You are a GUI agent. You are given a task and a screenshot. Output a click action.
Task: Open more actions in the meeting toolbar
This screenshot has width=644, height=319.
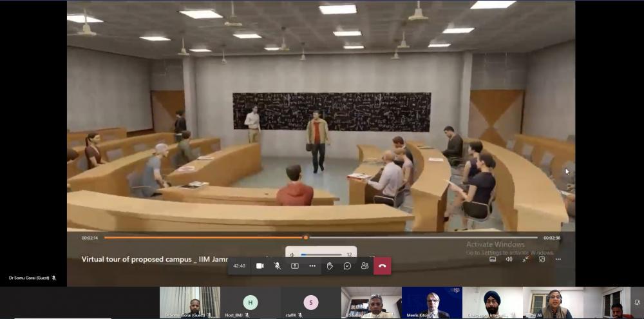tap(312, 266)
